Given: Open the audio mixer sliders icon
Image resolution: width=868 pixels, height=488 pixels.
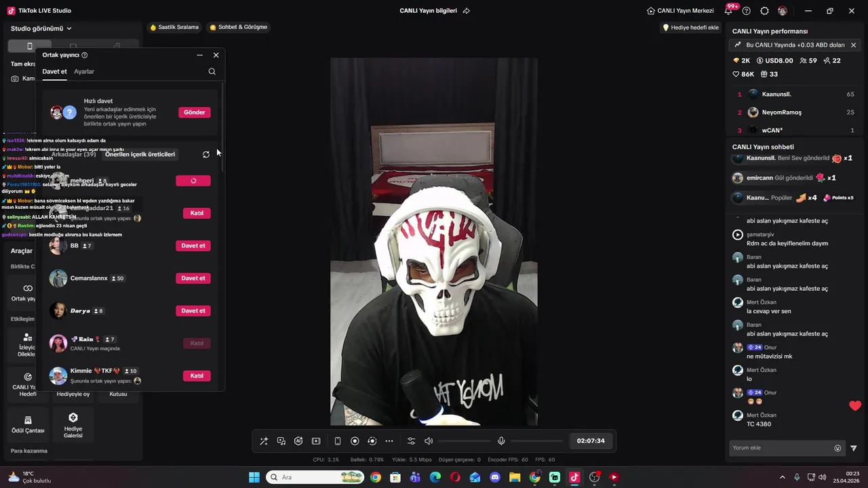Looking at the screenshot, I should [412, 441].
